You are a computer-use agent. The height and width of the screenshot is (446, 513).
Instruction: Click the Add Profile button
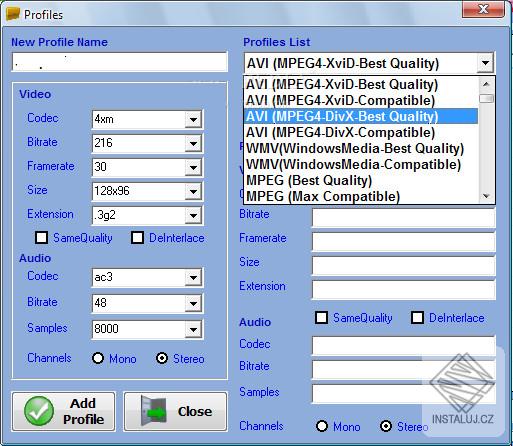tap(64, 411)
